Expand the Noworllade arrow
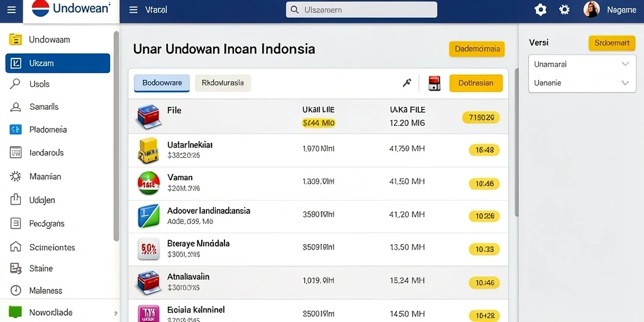Viewport: 644px width, 322px height. pos(116,313)
